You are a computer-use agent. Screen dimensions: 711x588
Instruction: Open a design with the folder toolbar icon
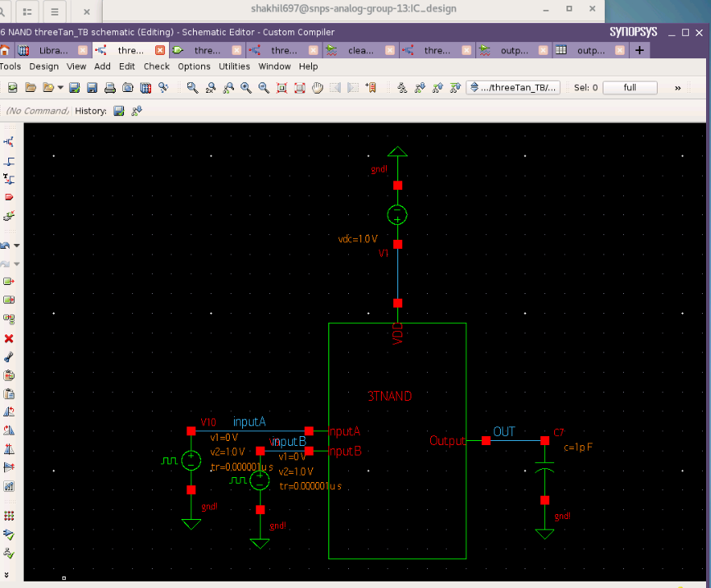[x=30, y=87]
